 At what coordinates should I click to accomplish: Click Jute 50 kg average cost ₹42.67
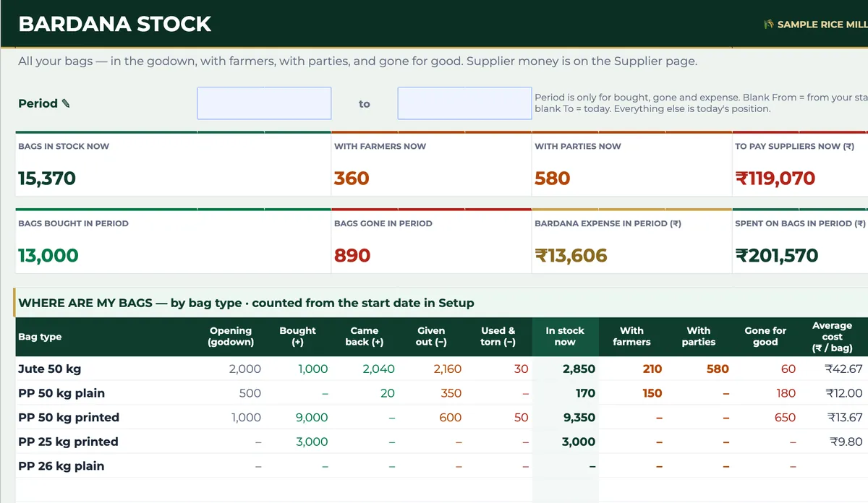pos(843,369)
